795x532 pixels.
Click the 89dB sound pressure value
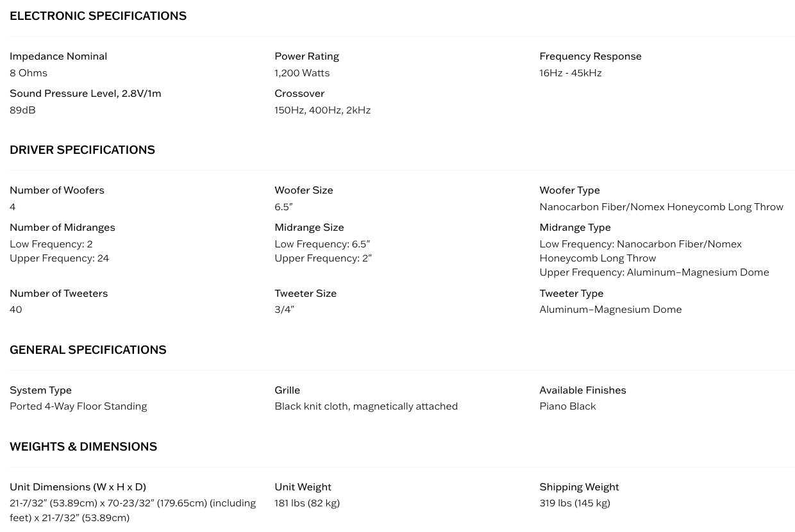tap(22, 110)
